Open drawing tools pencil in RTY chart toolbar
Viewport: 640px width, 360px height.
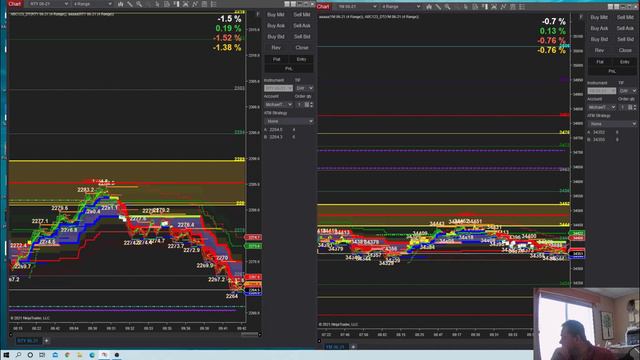(130, 4)
